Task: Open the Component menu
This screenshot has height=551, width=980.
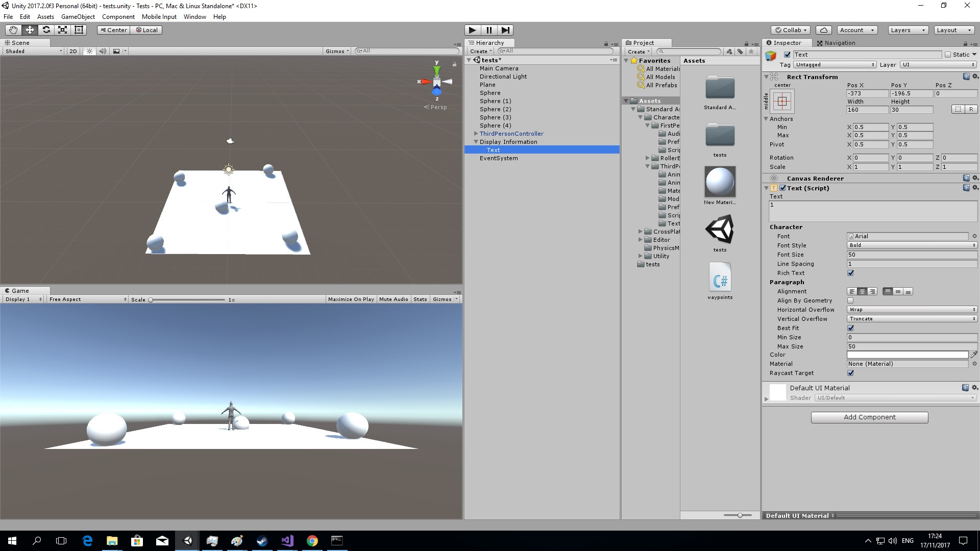Action: (x=118, y=17)
